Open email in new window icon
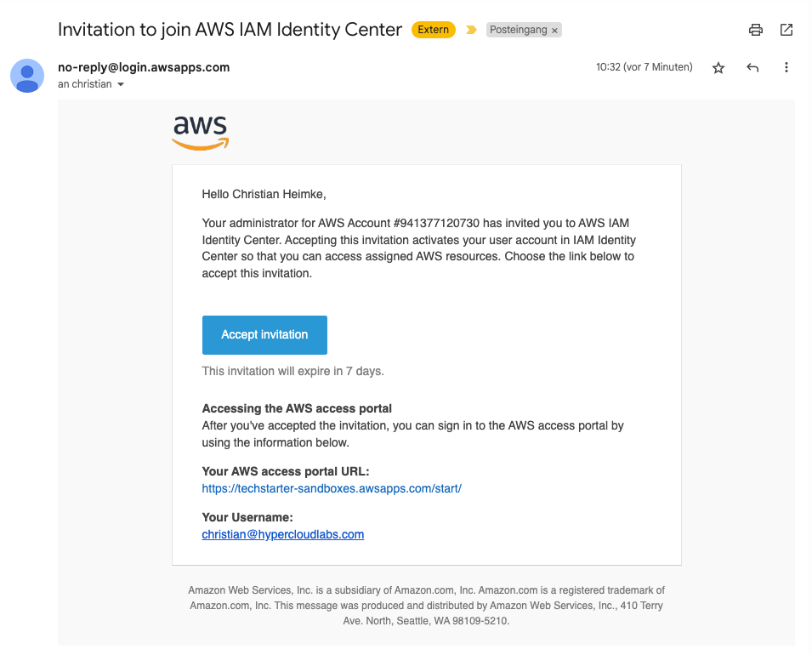Screen dimensions: 812x655 786,30
